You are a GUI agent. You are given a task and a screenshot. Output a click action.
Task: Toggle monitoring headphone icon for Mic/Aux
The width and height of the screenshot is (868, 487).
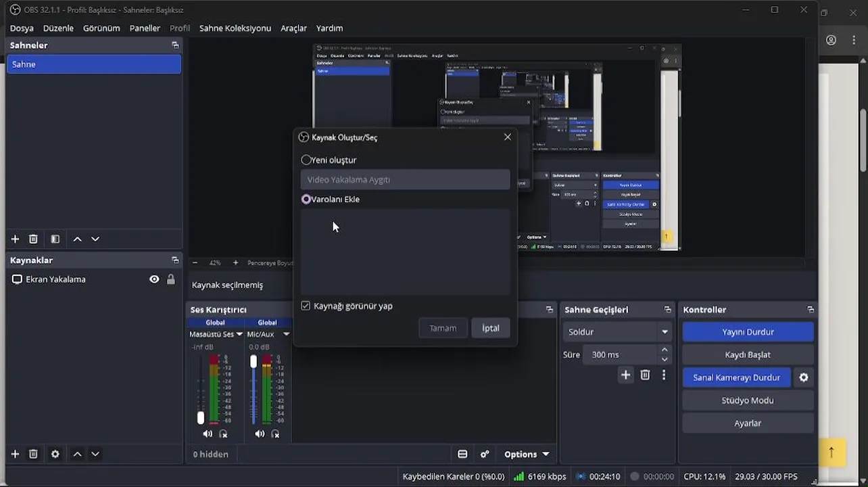coord(275,434)
